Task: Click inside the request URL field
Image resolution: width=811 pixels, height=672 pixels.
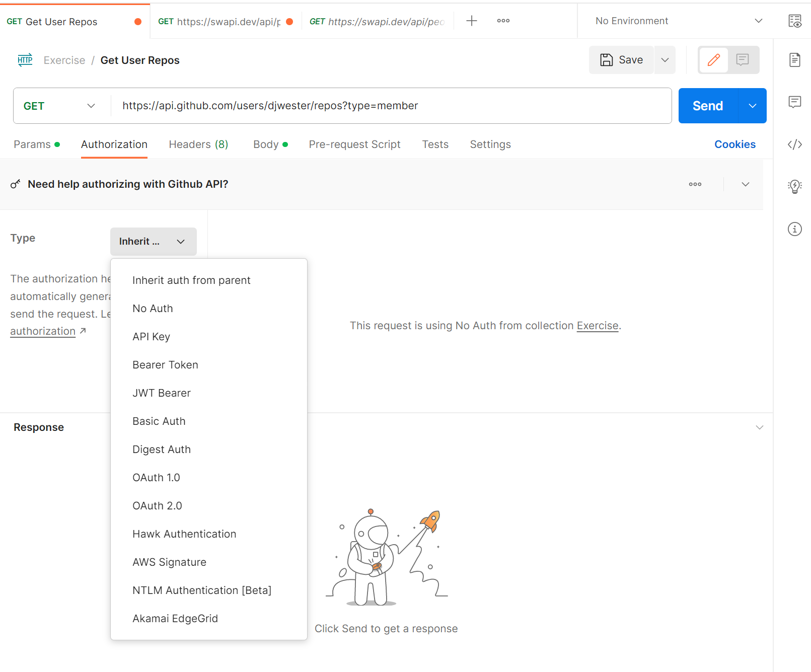Action: [352, 106]
